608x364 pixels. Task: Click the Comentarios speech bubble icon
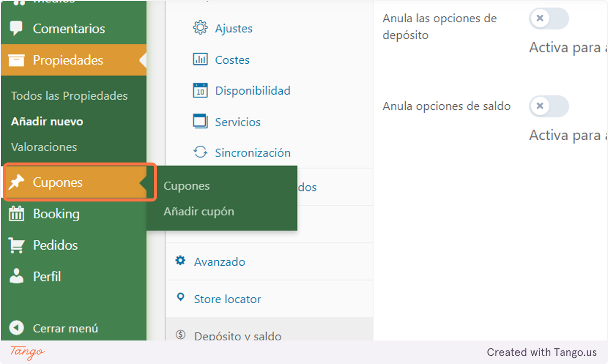pos(17,28)
